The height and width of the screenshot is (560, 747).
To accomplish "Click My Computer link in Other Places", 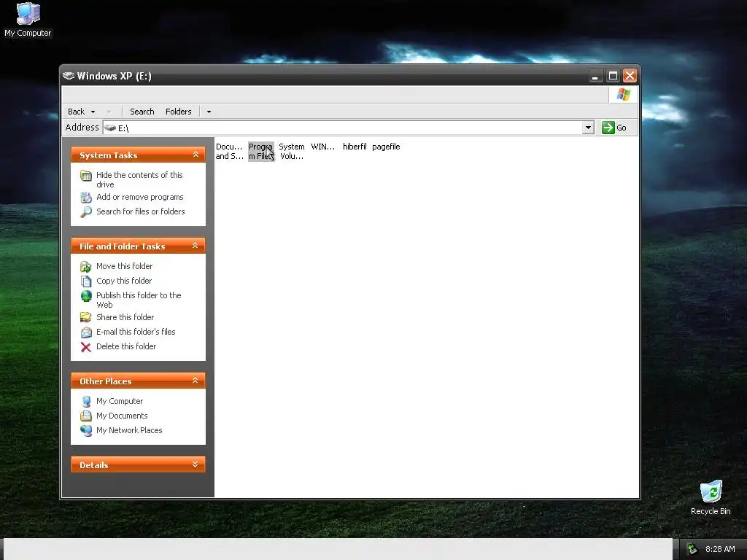I will point(120,402).
